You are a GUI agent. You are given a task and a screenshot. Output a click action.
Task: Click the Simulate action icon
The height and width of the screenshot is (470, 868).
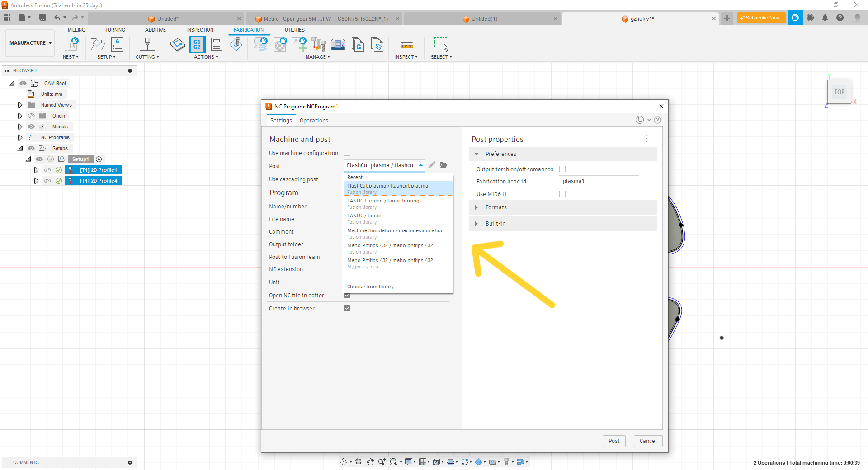click(x=178, y=44)
